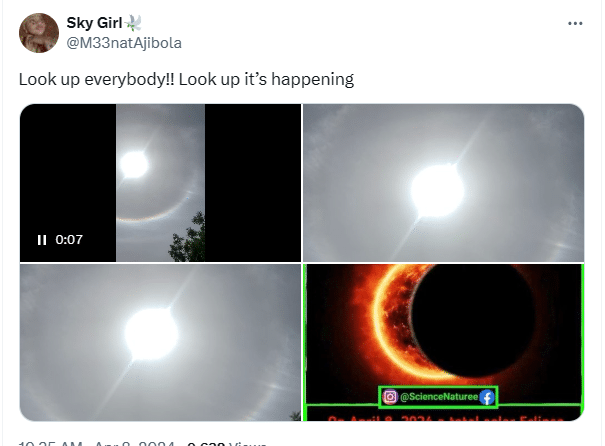Click the red eclipse caption text
This screenshot has height=446, width=605.
pos(443,419)
